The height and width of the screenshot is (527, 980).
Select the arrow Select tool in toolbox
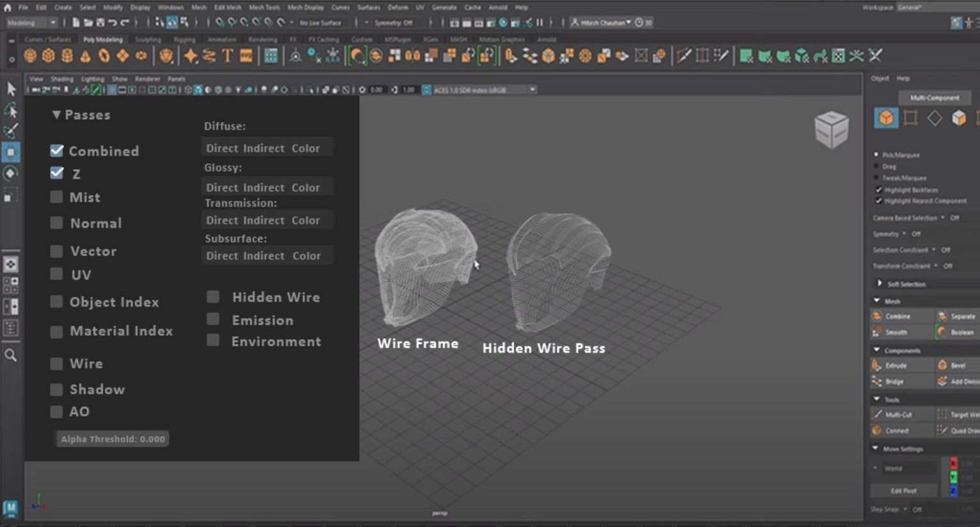pyautogui.click(x=11, y=89)
